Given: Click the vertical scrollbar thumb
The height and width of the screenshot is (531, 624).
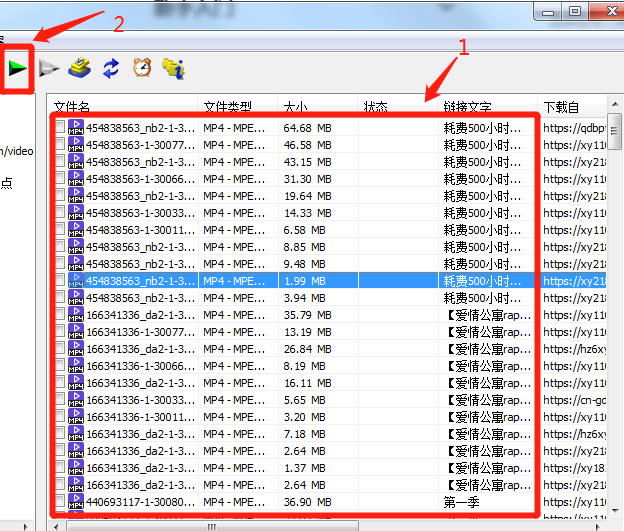Looking at the screenshot, I should [x=615, y=131].
